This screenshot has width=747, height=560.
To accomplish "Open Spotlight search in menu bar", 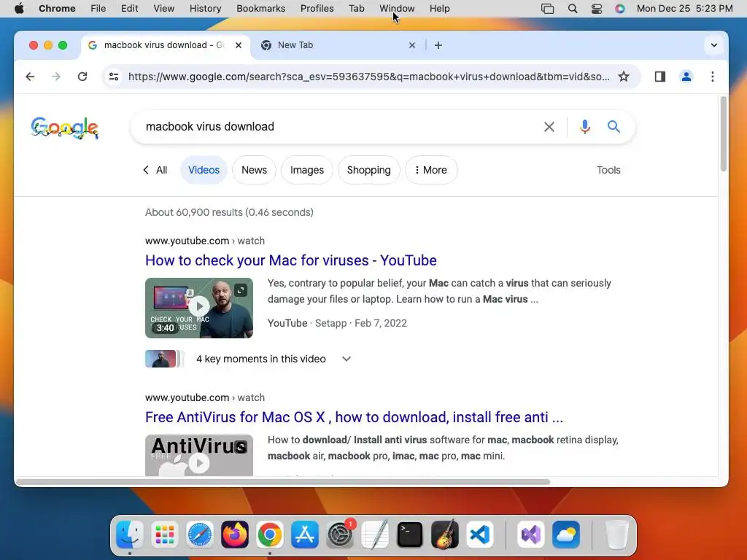I will click(573, 9).
